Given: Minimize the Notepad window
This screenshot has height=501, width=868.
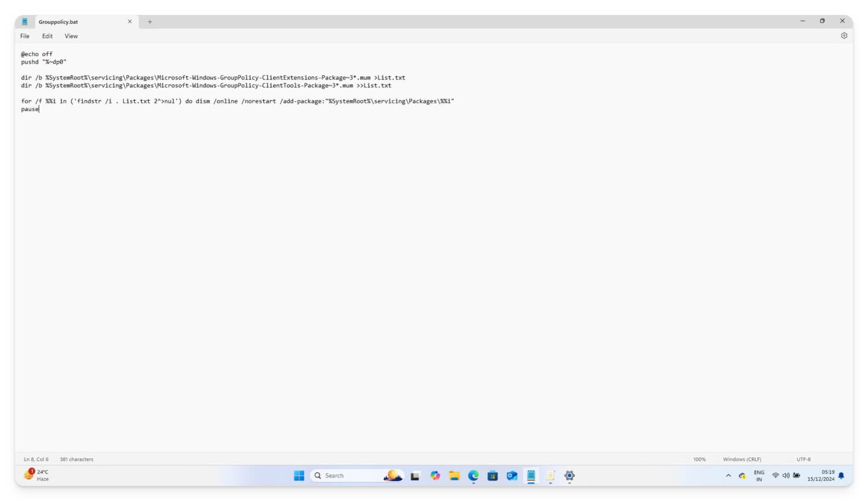Looking at the screenshot, I should (x=803, y=21).
